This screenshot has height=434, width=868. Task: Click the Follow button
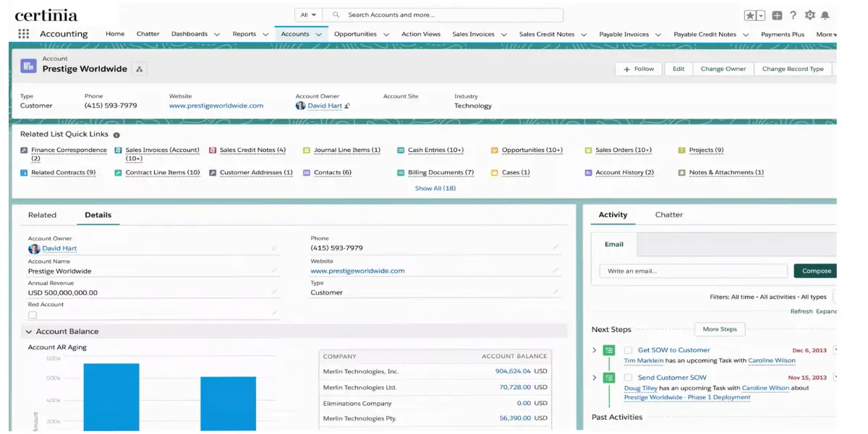pos(639,69)
